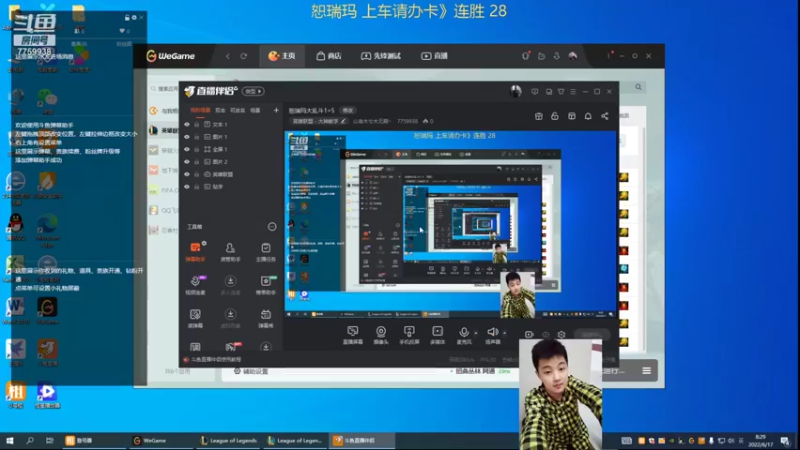Screen dimensions: 800x450
Task: Open the WeGame 直播 tab
Action: [434, 56]
